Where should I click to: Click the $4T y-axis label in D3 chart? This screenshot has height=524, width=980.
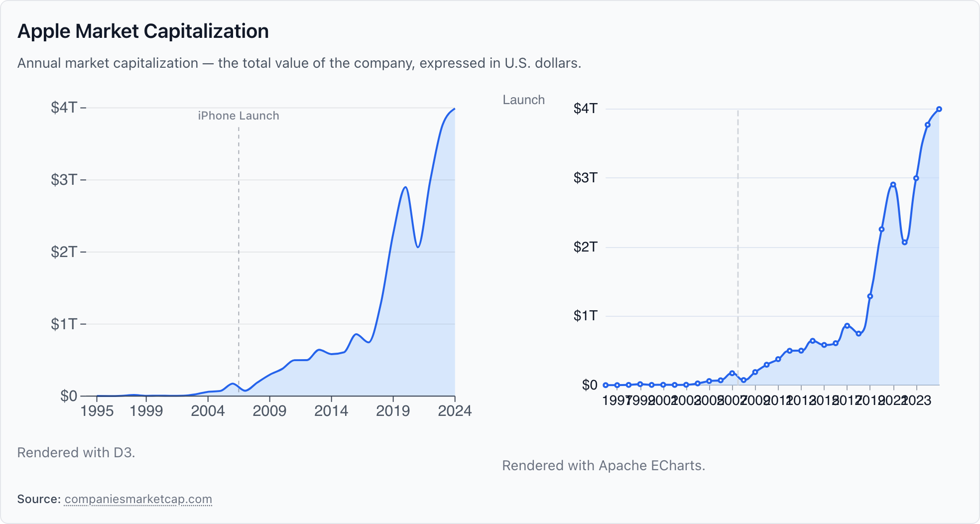pos(64,108)
